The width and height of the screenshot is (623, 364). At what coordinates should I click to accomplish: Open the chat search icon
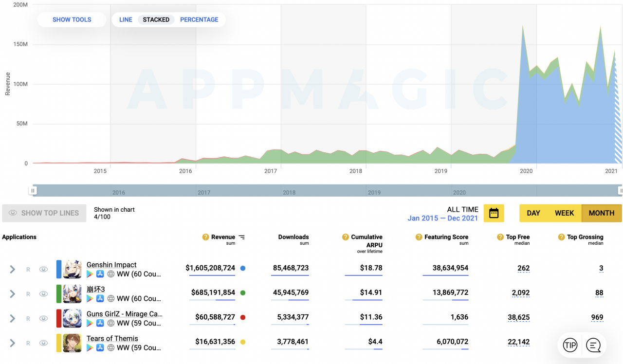(x=593, y=346)
